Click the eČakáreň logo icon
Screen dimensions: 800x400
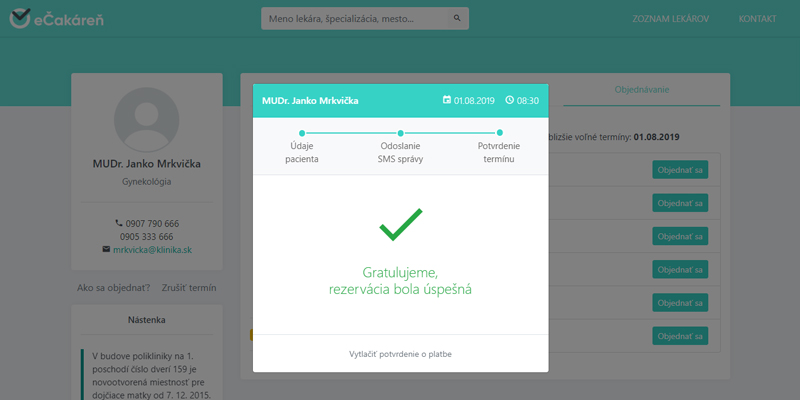pyautogui.click(x=21, y=18)
